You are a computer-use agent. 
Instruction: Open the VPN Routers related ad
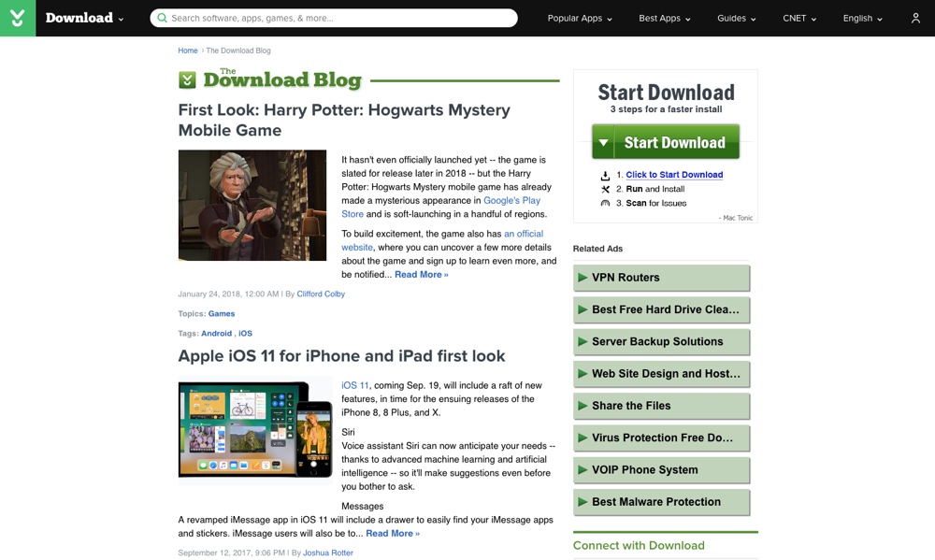tap(661, 278)
